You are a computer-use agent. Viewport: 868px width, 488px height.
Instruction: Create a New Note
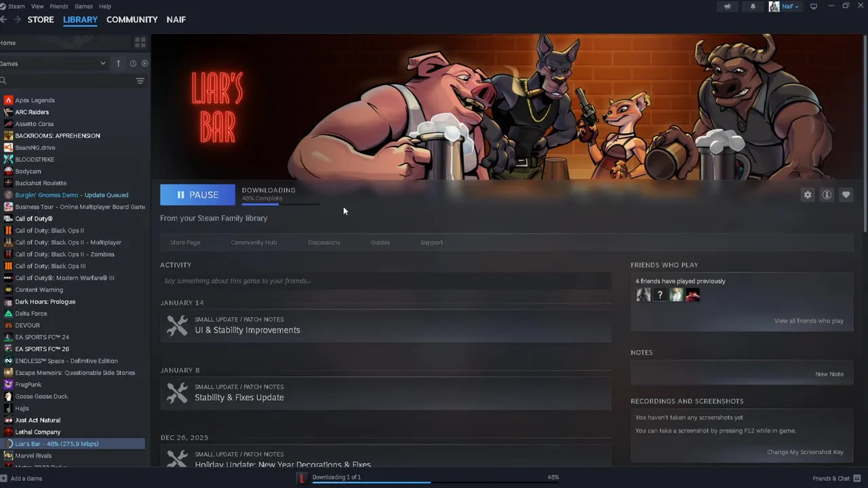(x=829, y=374)
